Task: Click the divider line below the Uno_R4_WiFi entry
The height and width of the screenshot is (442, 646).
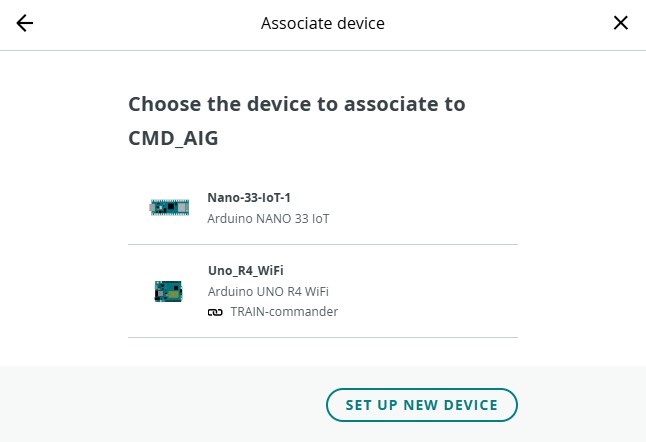Action: [322, 338]
